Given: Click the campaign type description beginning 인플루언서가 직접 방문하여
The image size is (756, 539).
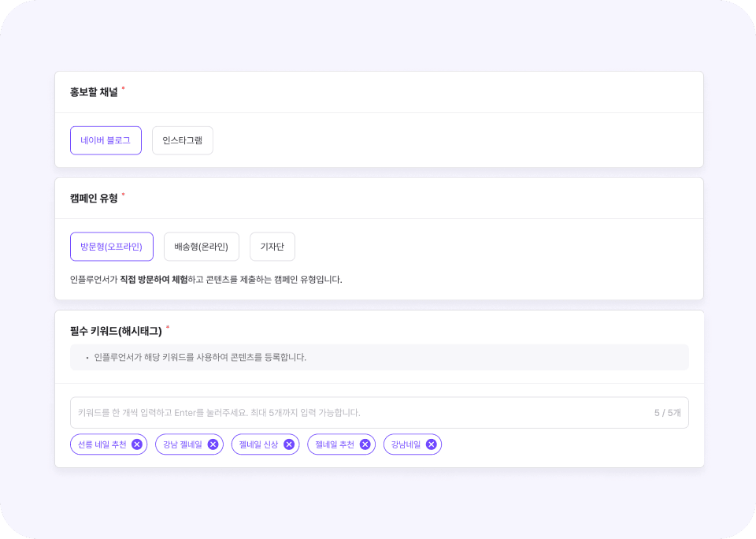Looking at the screenshot, I should (206, 280).
